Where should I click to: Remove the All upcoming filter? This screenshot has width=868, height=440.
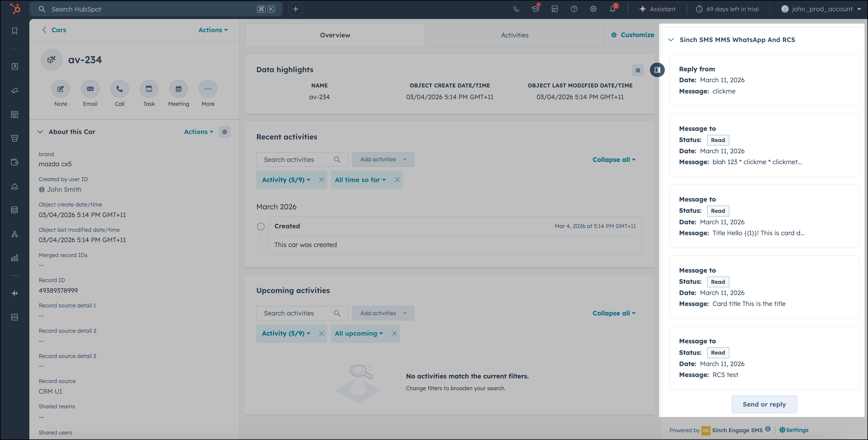[x=394, y=333]
